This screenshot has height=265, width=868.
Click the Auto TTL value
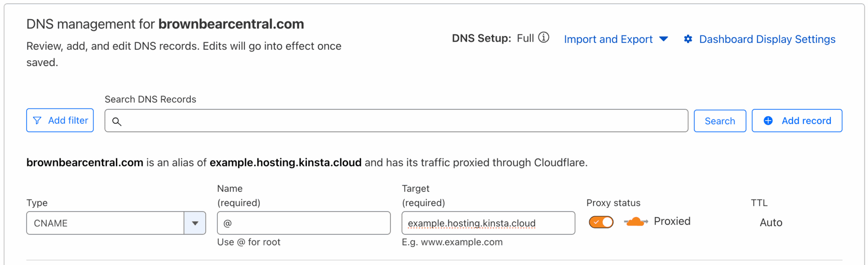[x=771, y=222]
